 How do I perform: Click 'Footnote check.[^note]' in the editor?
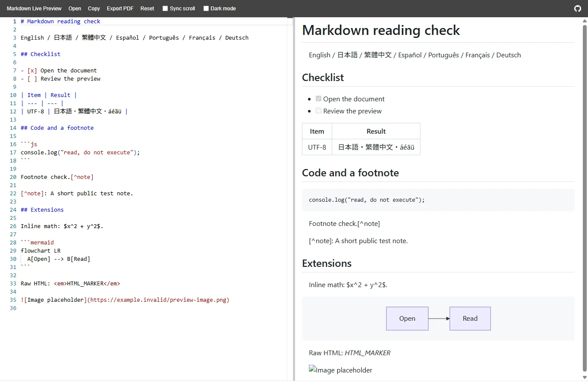pos(57,177)
